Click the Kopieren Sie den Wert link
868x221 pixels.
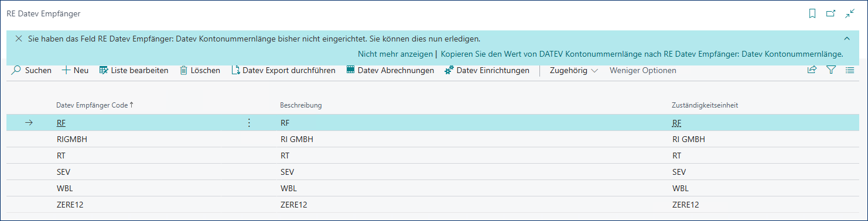(642, 54)
